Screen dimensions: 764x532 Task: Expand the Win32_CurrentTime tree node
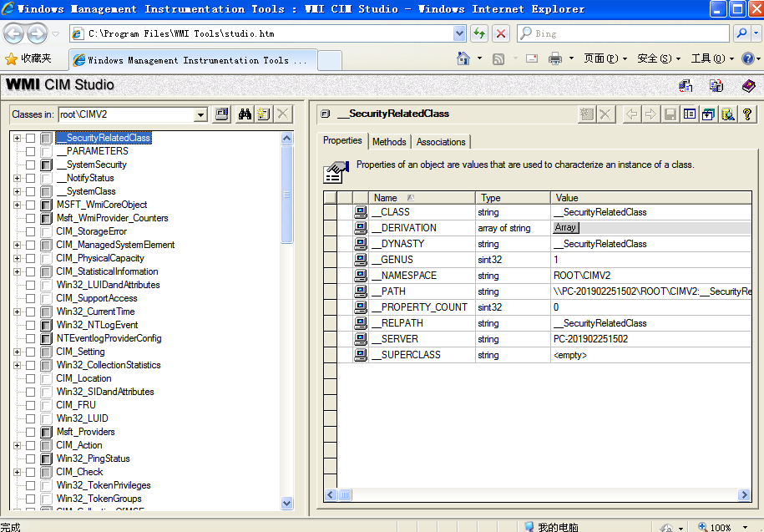[17, 312]
